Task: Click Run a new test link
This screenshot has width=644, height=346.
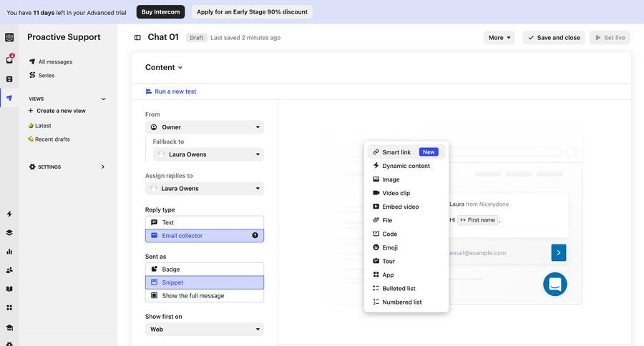Action: pyautogui.click(x=171, y=92)
